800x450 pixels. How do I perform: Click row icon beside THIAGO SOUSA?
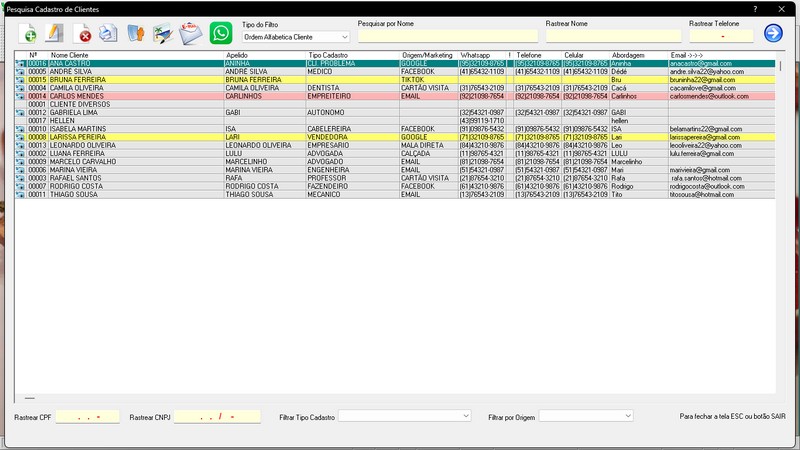[x=20, y=194]
